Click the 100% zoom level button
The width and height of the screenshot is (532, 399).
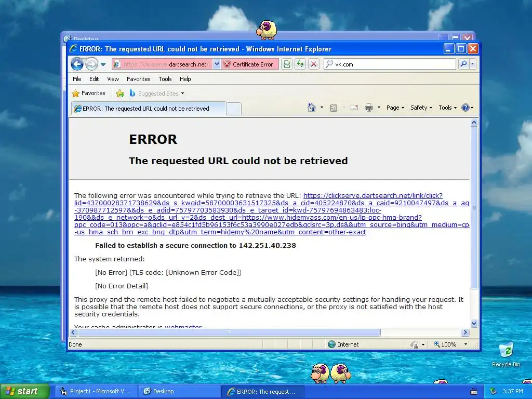pos(445,344)
